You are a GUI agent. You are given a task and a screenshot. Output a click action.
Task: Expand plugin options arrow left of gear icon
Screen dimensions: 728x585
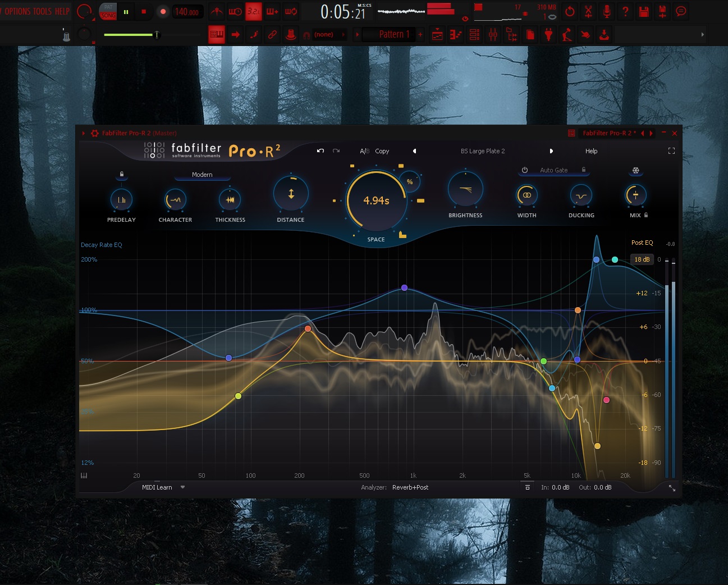coord(84,133)
